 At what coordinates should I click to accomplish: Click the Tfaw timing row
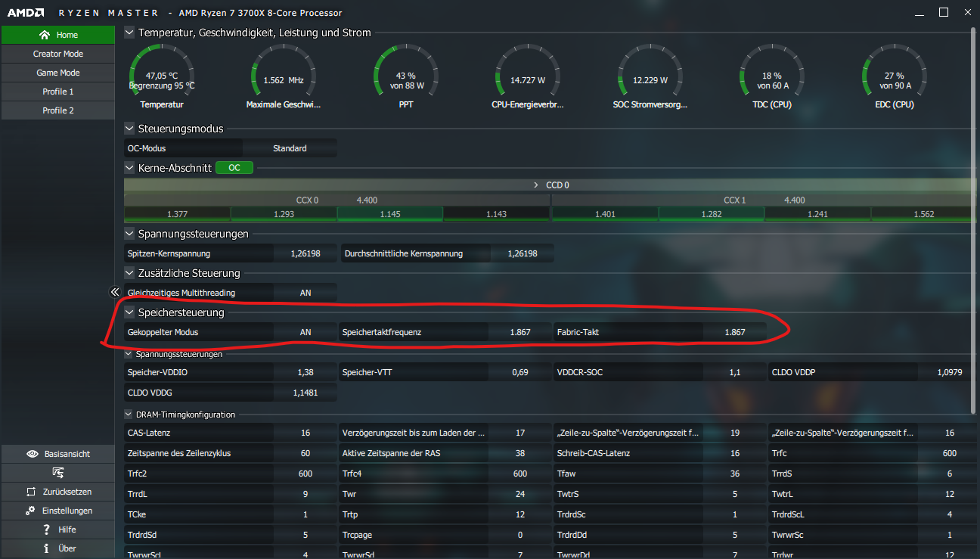click(x=660, y=474)
